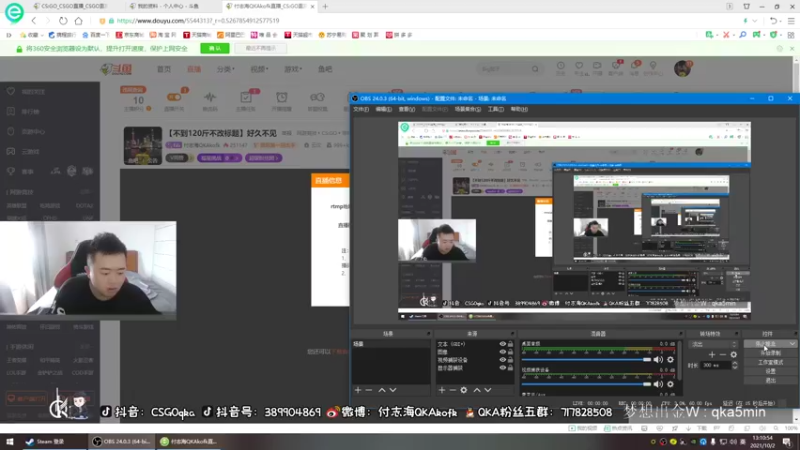800x450 pixels.
Task: Click the transition duration stepper arrows
Action: tap(735, 365)
